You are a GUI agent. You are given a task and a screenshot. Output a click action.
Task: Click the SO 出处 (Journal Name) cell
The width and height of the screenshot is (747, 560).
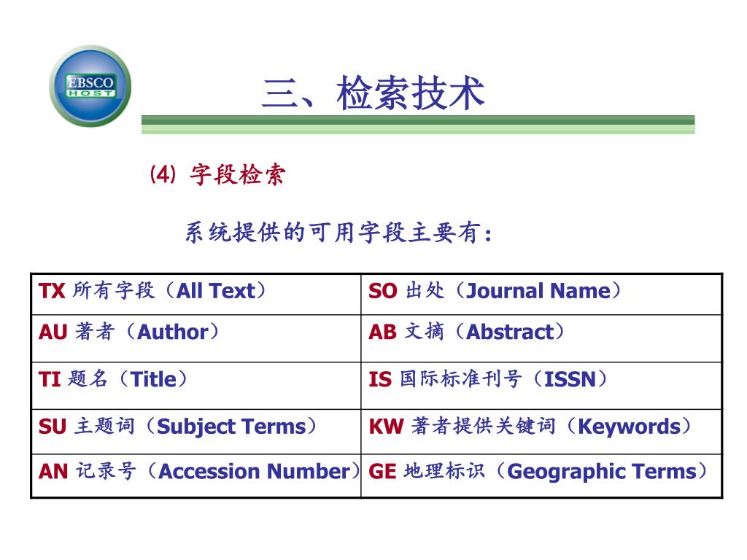point(542,295)
